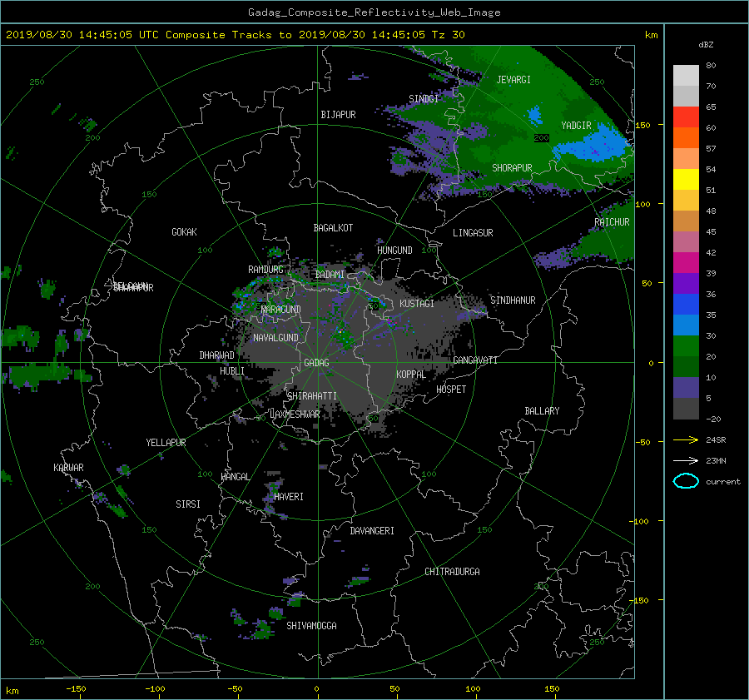Click the SHORAPUR city label

coord(512,168)
